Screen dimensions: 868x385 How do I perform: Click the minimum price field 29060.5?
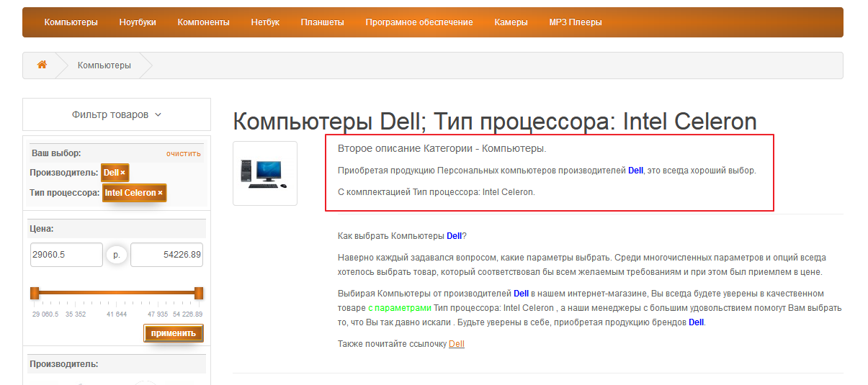66,255
